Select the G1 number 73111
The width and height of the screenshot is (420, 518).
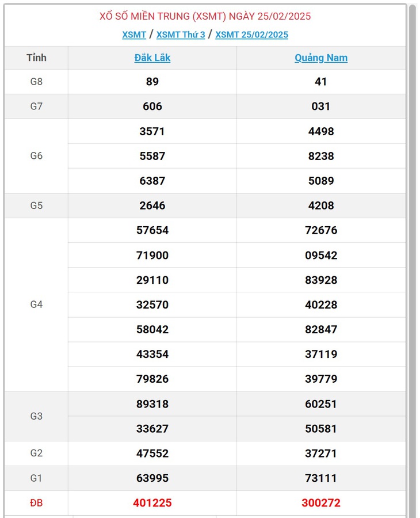[x=321, y=478]
